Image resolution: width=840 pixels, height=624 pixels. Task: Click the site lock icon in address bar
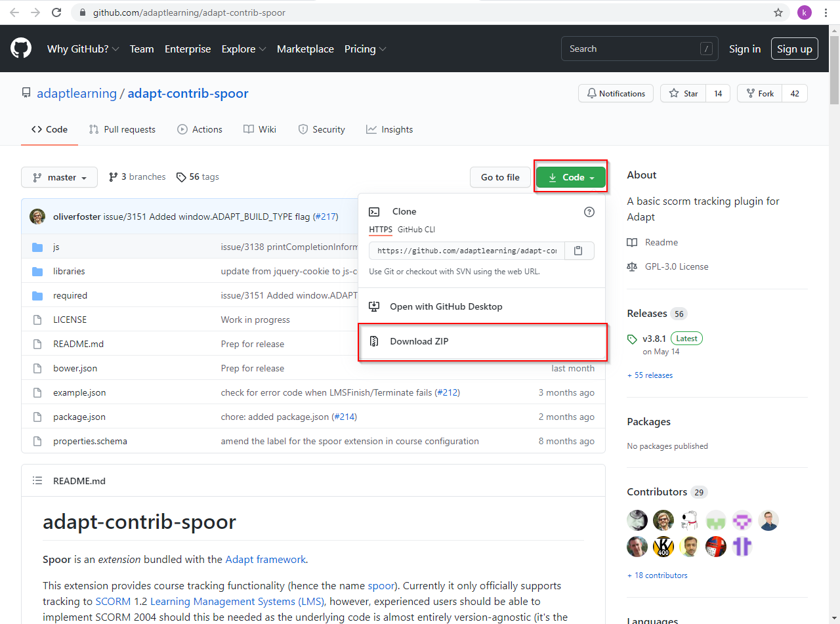point(82,12)
